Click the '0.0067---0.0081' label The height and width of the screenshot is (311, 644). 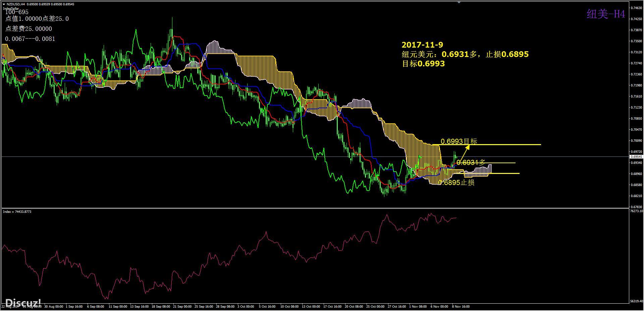pos(30,39)
